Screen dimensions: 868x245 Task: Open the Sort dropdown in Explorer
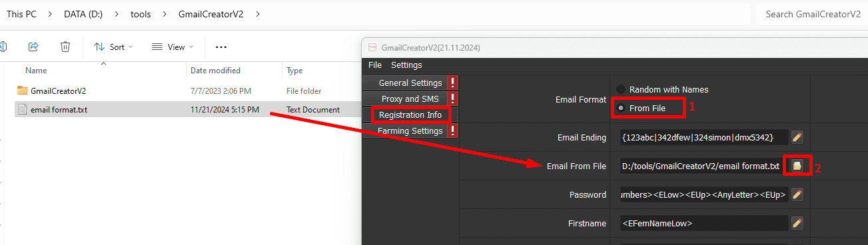coord(113,47)
